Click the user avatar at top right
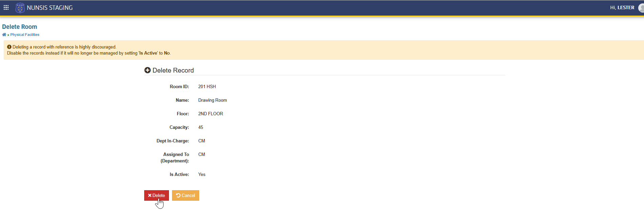The image size is (644, 218). pyautogui.click(x=641, y=8)
